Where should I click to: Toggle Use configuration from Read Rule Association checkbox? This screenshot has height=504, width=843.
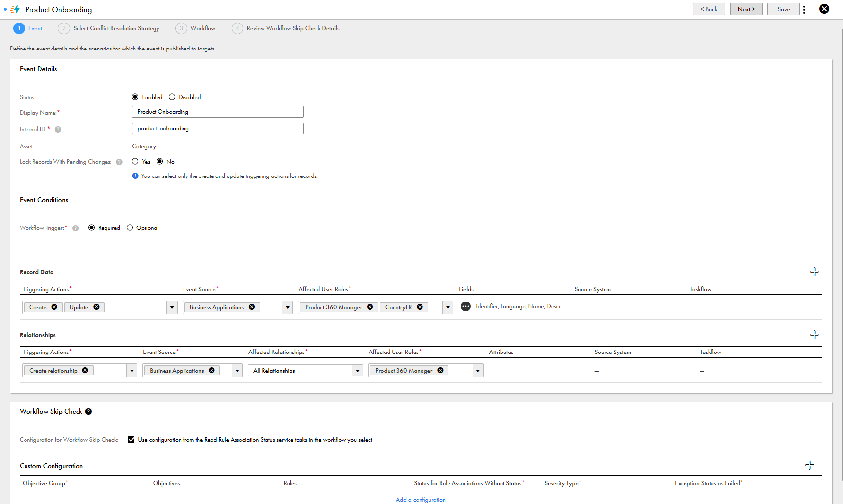pos(132,440)
